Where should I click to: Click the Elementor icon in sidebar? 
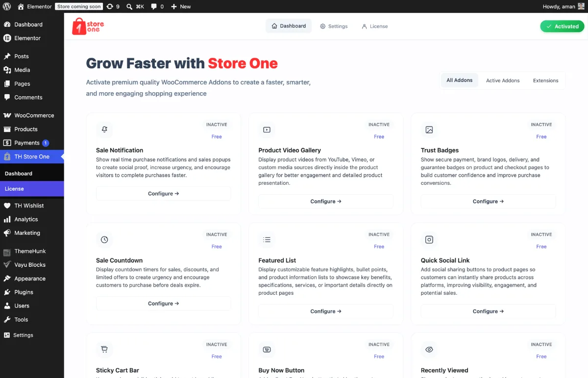7,38
